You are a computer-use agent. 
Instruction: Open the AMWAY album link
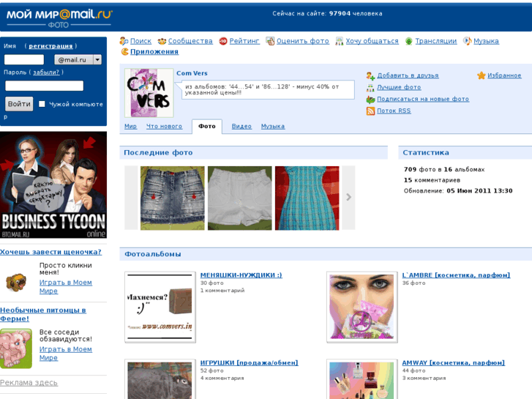coord(453,362)
